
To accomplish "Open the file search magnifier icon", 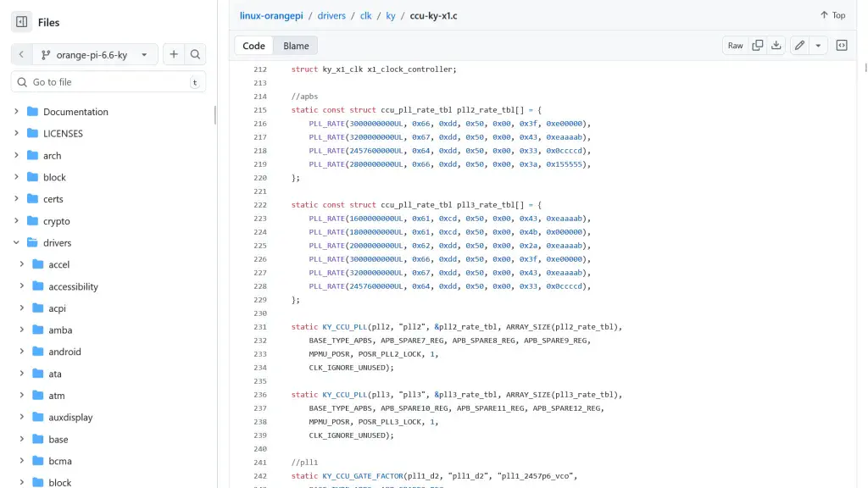I will (x=195, y=54).
